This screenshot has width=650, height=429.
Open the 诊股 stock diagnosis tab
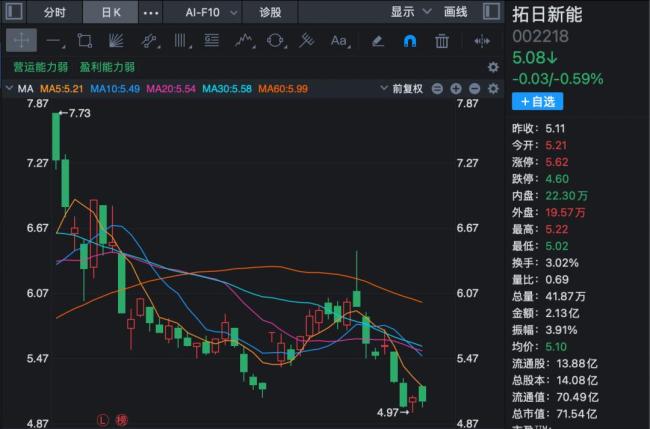(270, 12)
